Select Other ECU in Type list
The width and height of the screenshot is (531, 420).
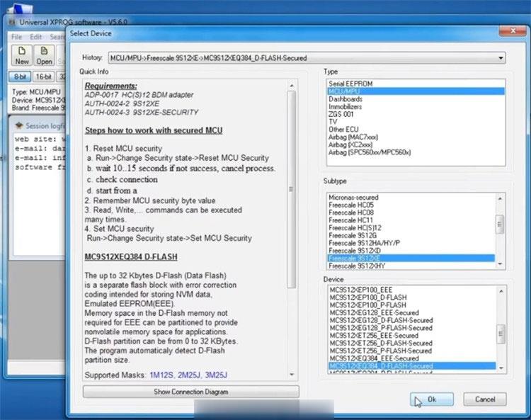(416, 130)
